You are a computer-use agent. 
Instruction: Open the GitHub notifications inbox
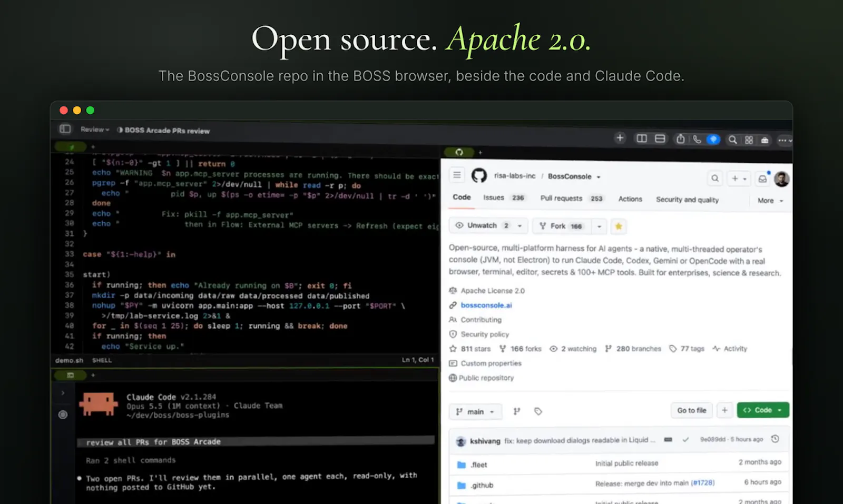point(762,179)
